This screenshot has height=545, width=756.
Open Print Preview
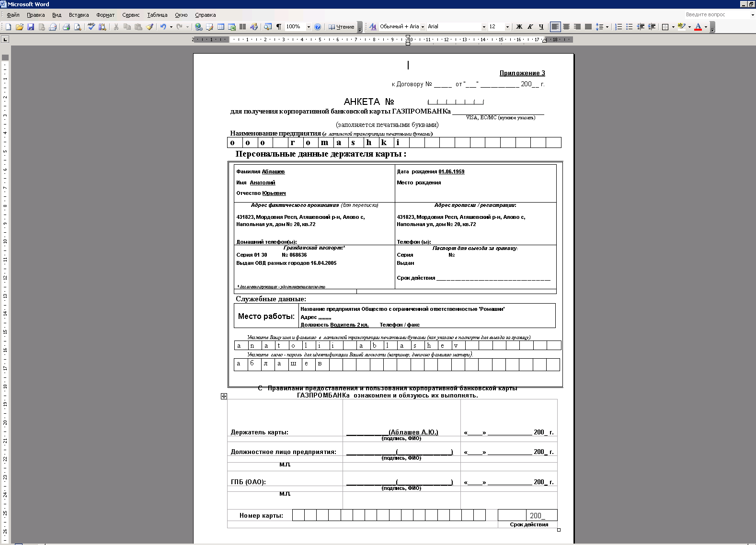tap(77, 27)
